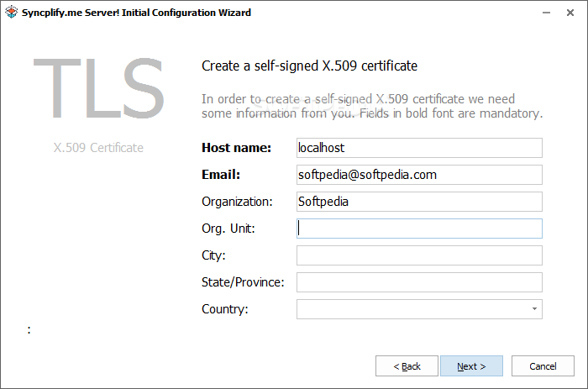Minimize the wizard window
588x389 pixels.
pyautogui.click(x=546, y=13)
